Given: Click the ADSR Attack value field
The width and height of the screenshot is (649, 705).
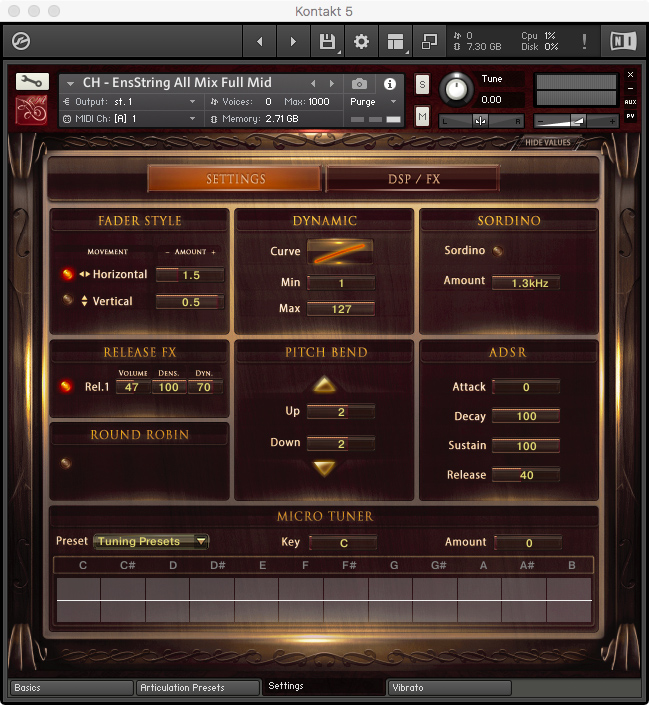Looking at the screenshot, I should 526,387.
